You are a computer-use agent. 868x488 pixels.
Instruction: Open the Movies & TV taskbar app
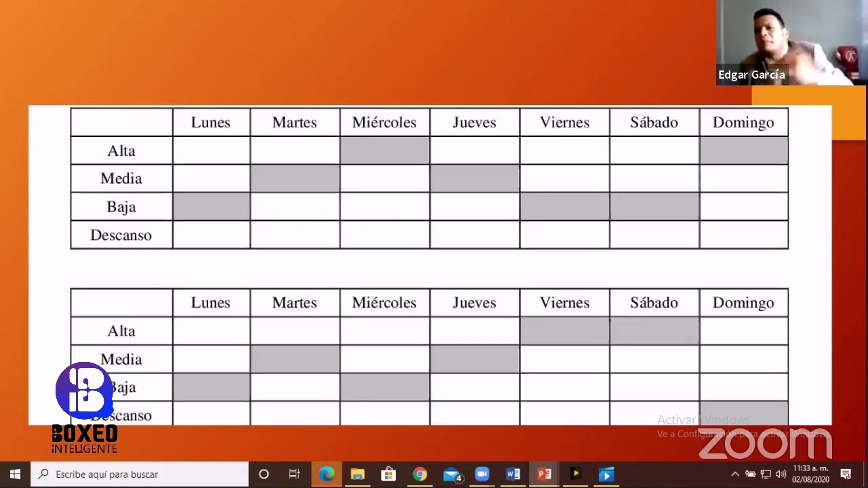606,474
